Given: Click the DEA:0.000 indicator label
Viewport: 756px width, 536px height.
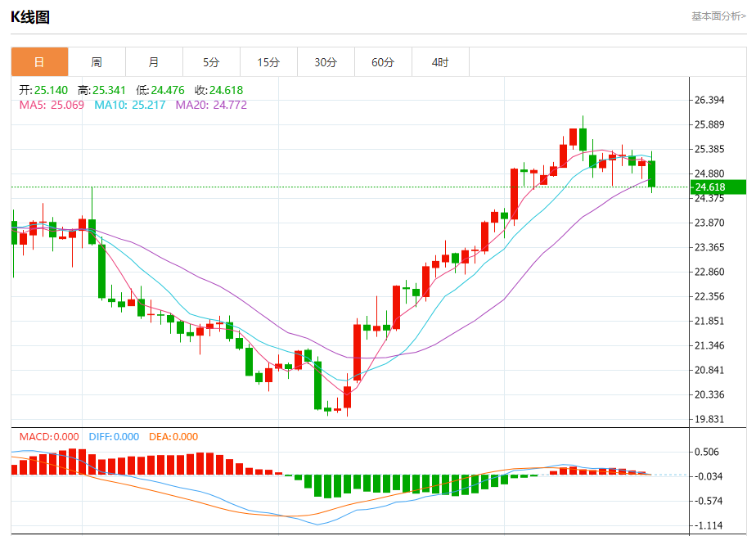Looking at the screenshot, I should pos(173,437).
